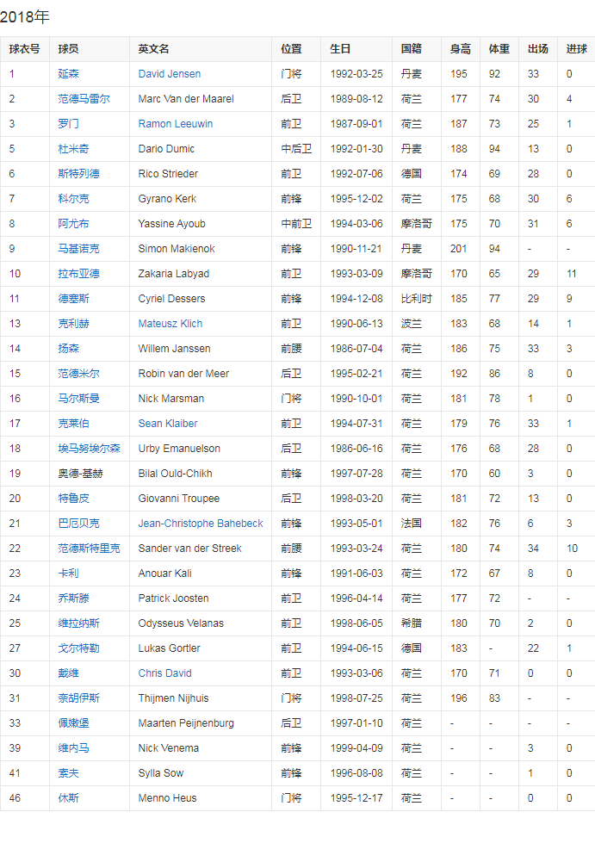Click the 2018年 section heading
This screenshot has width=595, height=868.
click(x=25, y=17)
